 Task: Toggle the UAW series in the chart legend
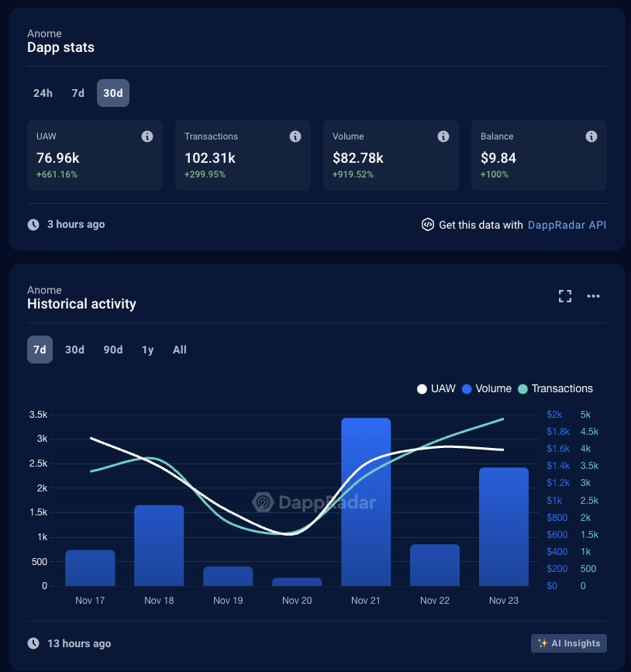436,388
